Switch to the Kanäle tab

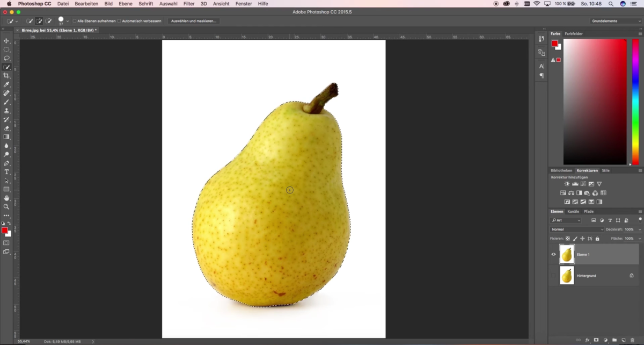pyautogui.click(x=573, y=211)
